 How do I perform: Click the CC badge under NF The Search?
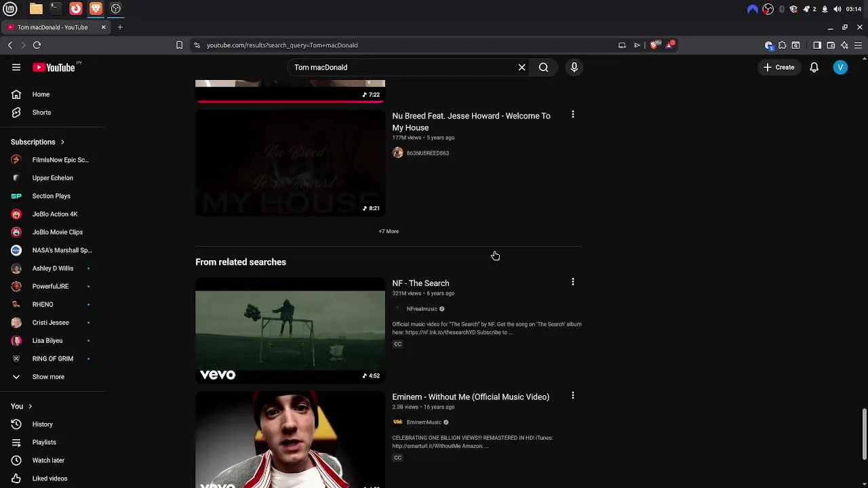tap(397, 344)
